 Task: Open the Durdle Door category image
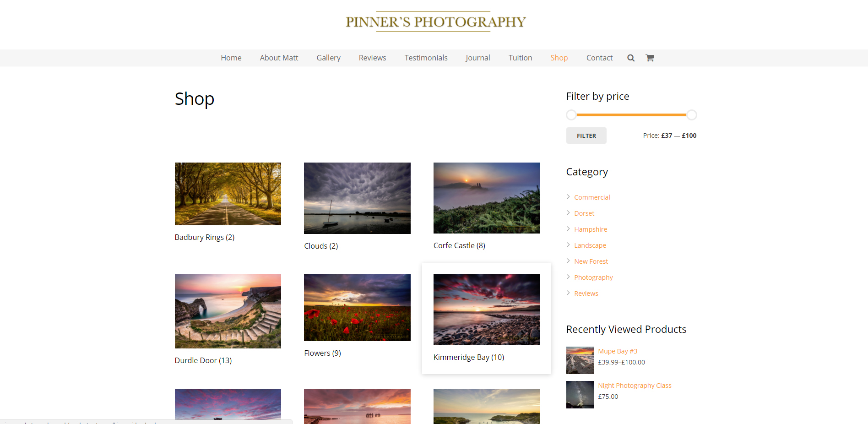coord(228,311)
